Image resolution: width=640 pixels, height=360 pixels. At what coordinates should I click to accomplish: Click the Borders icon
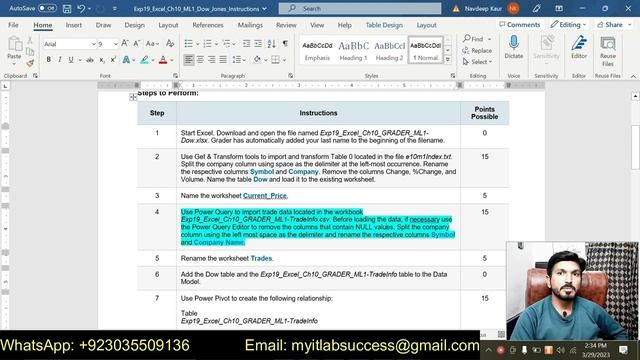pos(276,60)
